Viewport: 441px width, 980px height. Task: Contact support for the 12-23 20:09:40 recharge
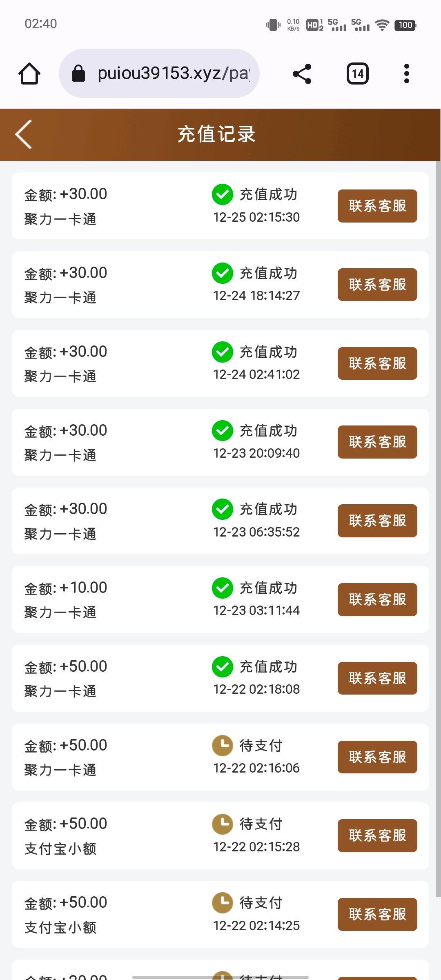[377, 442]
